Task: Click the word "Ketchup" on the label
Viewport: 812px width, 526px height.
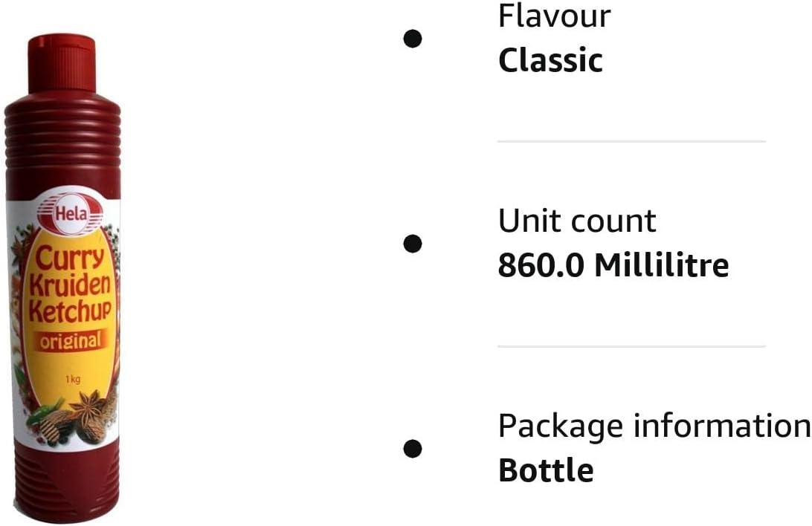Action: pyautogui.click(x=70, y=311)
